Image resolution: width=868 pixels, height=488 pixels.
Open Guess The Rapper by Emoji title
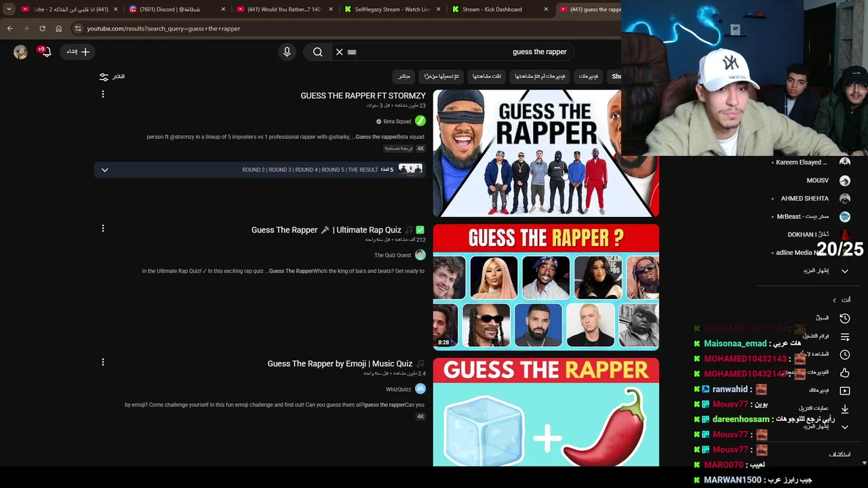(347, 364)
